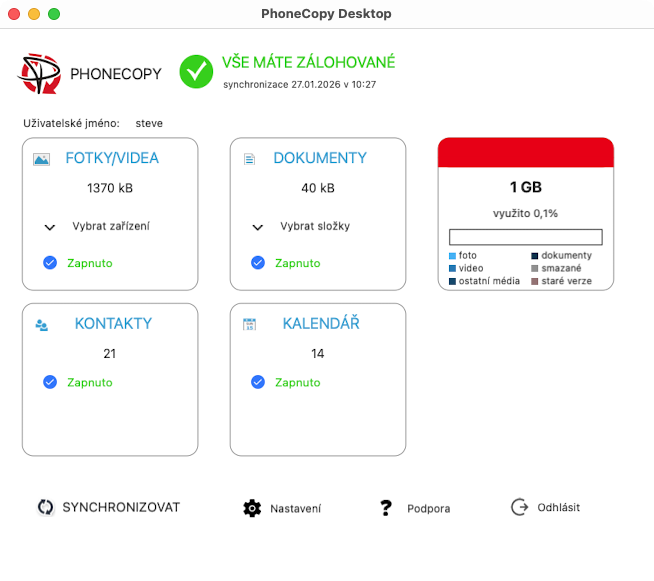
Task: Open the FOTKY/VIDEA heading link
Action: point(112,158)
